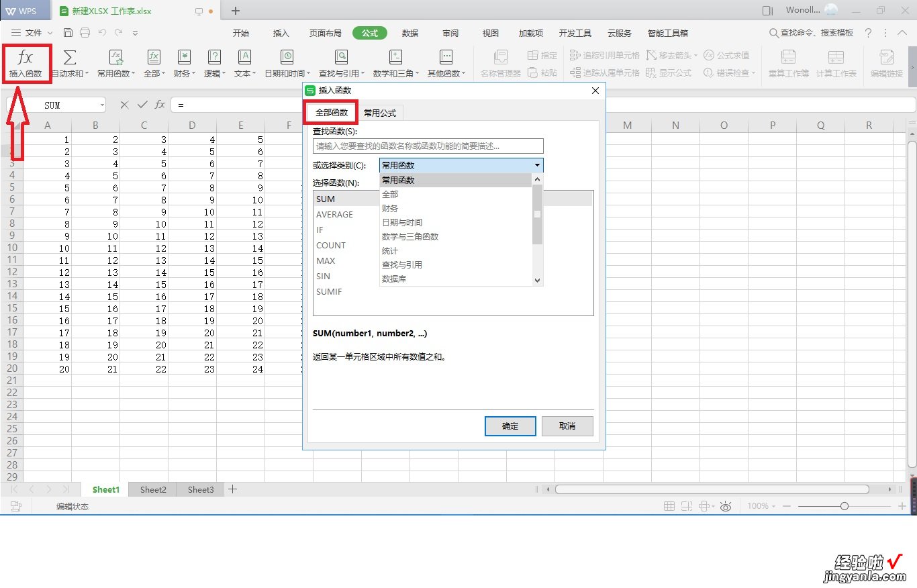Open the name box dropdown showing SUM
917x588 pixels.
(102, 105)
